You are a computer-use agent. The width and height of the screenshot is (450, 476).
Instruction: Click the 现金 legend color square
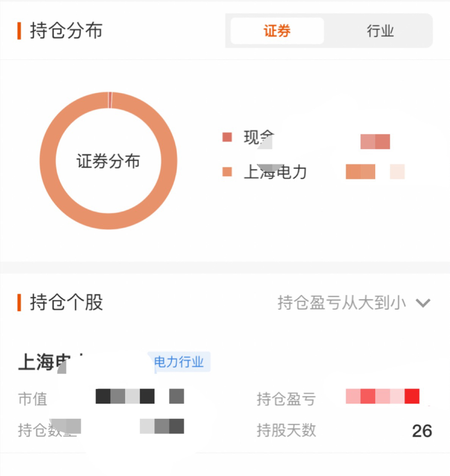click(227, 137)
